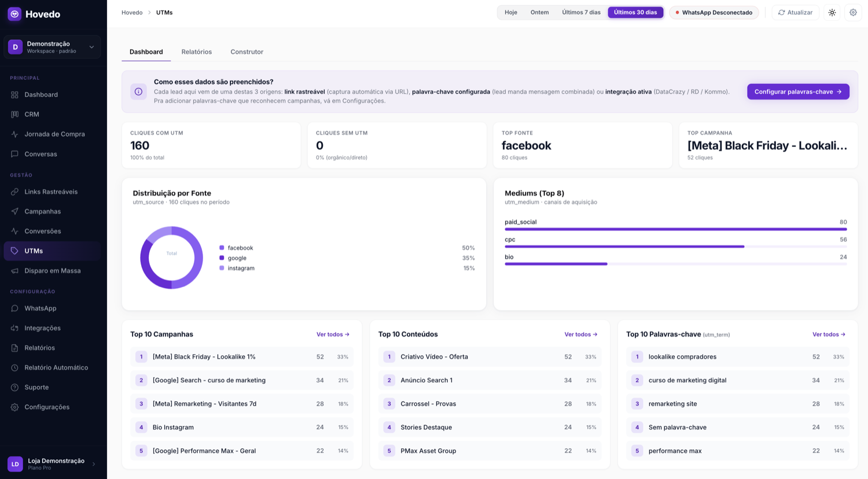Toggle the light/dark theme sun icon
Screen dimensions: 868x479
(832, 12)
